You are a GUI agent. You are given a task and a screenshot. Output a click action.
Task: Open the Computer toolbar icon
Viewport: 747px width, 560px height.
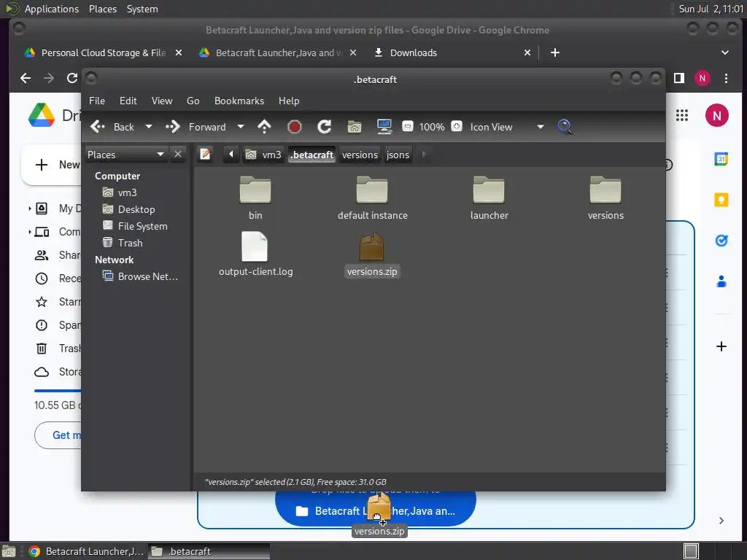pyautogui.click(x=384, y=127)
